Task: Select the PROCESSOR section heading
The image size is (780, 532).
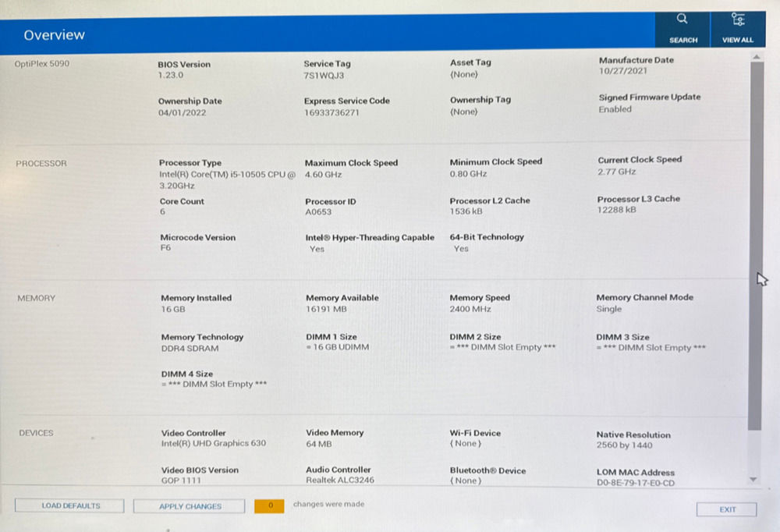Action: [x=41, y=163]
